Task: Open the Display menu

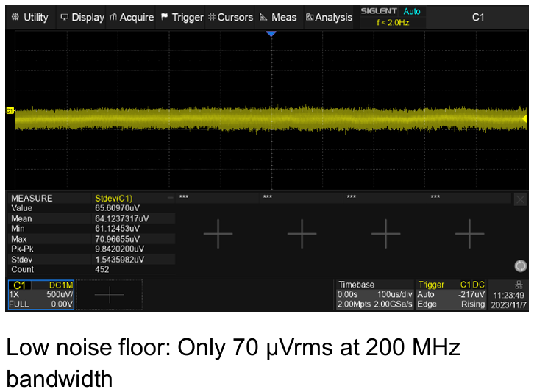Action: coord(82,17)
